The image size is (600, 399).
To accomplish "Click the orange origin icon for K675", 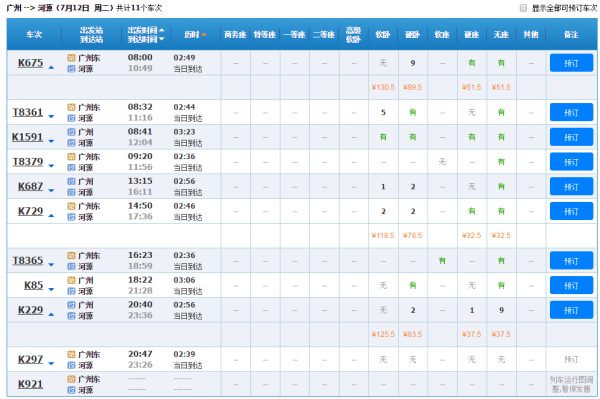I will coord(71,58).
